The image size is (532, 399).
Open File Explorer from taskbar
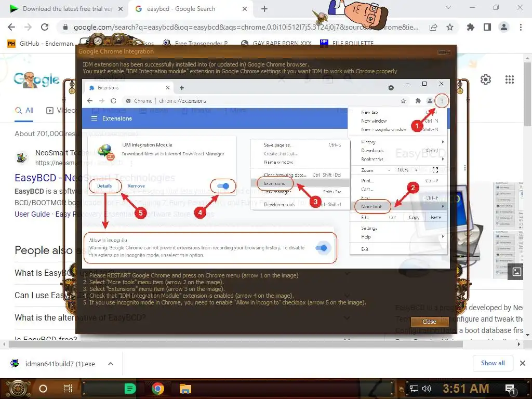coord(185,389)
